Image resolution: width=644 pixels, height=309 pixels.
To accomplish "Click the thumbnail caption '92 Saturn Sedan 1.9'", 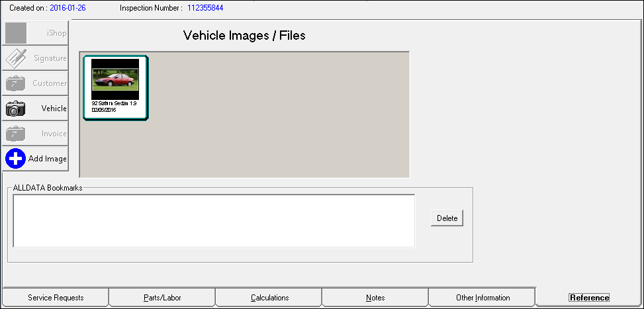I will (x=114, y=104).
